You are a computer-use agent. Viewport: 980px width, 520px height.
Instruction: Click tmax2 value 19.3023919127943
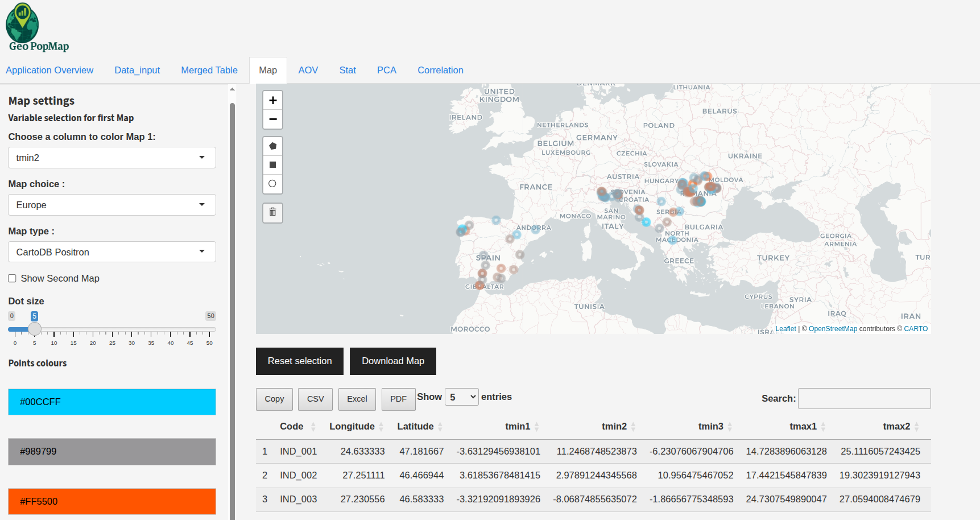[x=880, y=475]
